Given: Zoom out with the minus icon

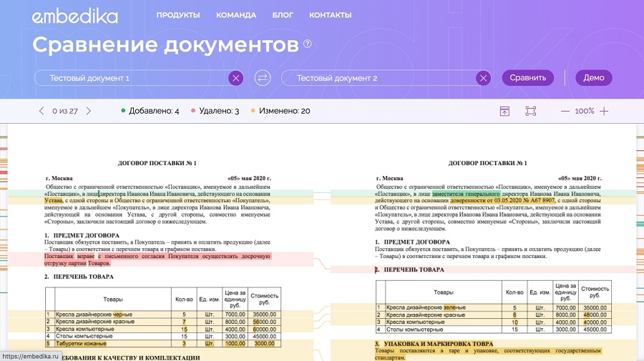Looking at the screenshot, I should click(x=565, y=111).
